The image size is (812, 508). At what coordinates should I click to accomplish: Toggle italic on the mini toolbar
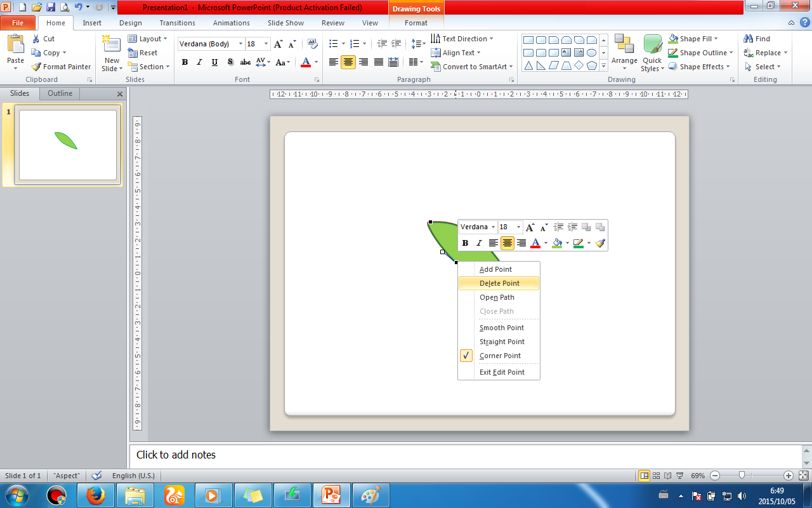(x=479, y=243)
